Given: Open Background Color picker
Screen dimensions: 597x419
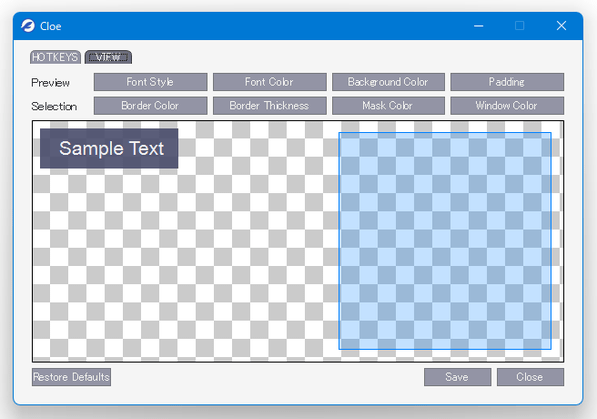Looking at the screenshot, I should click(x=388, y=82).
